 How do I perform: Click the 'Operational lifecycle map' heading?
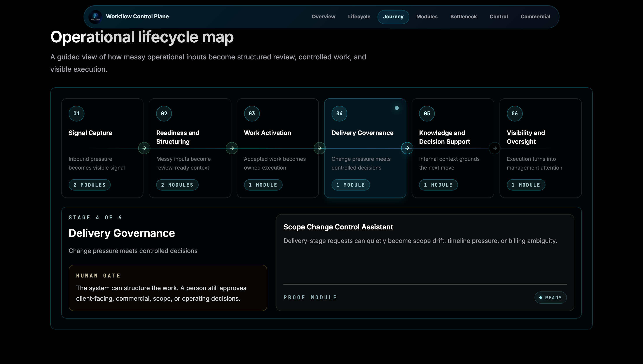(142, 37)
